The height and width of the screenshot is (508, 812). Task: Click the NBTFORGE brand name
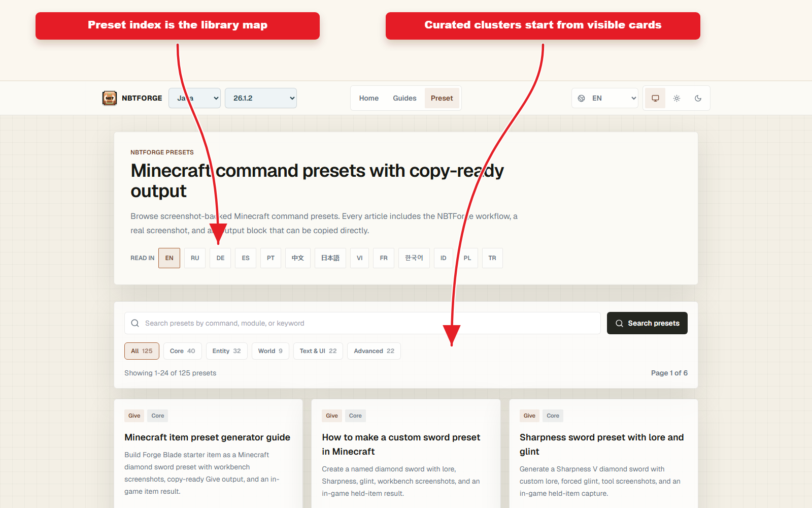142,98
